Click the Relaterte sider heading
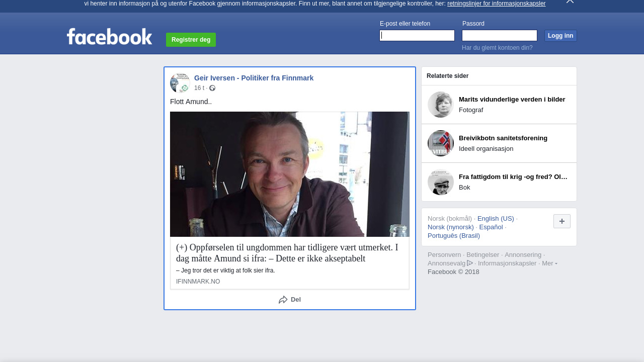 tap(448, 76)
